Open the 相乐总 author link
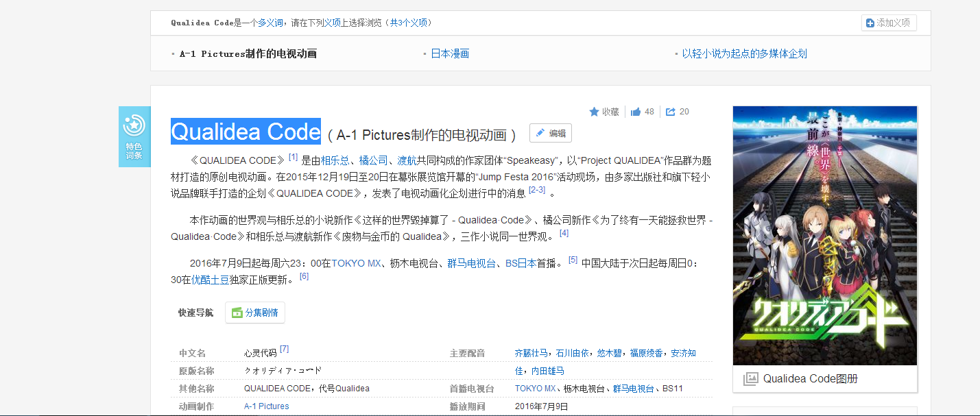The image size is (980, 416). [x=335, y=160]
